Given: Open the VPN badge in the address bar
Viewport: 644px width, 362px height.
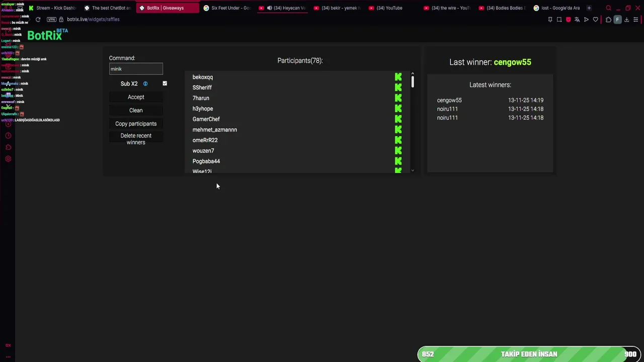Looking at the screenshot, I should coord(51,19).
